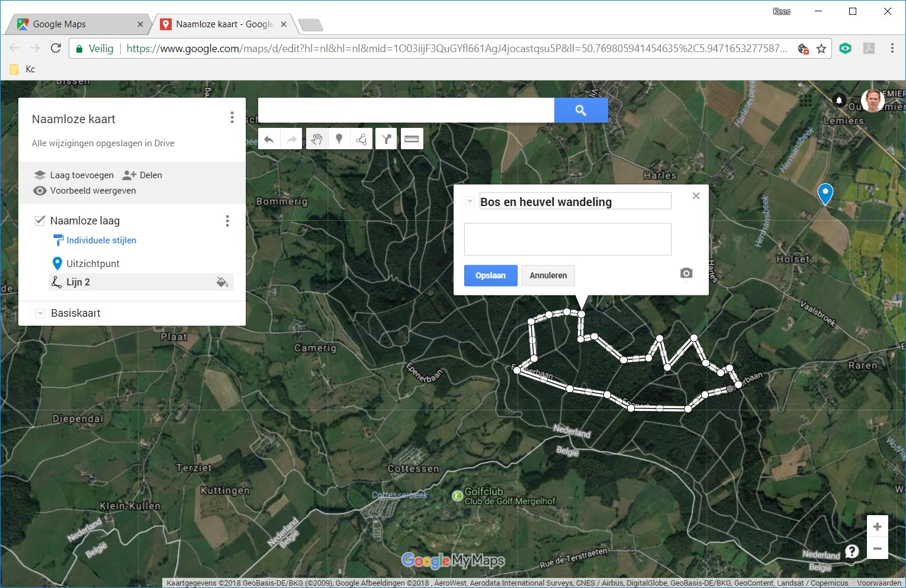
Task: Click the line title text field
Action: [574, 202]
